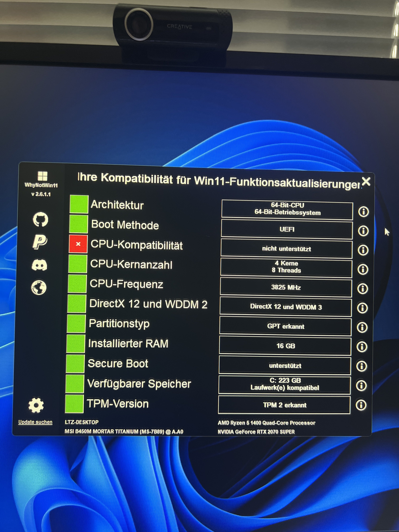Show info for Boot Methode row
Image resolution: width=399 pixels, height=532 pixels.
point(363,231)
